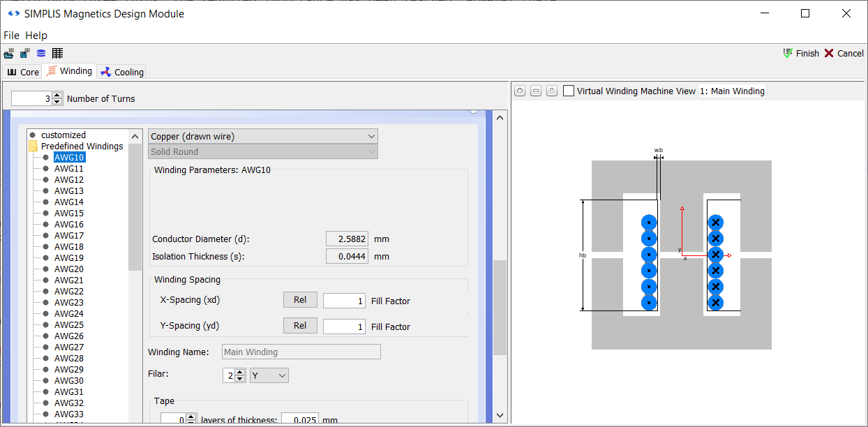Open the database stack icon
This screenshot has width=868, height=427.
[41, 54]
